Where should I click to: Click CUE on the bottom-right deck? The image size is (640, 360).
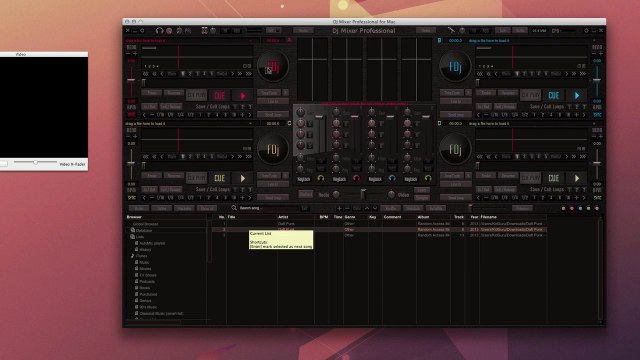(x=553, y=178)
